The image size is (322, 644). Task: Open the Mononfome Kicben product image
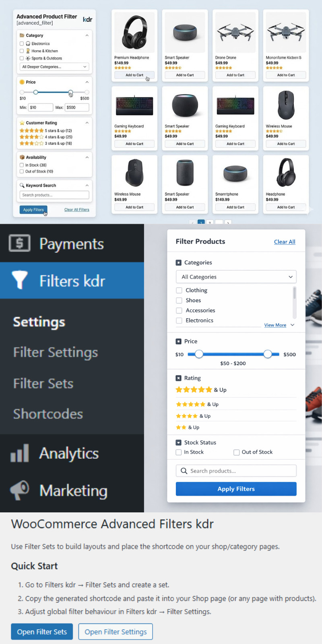click(286, 33)
